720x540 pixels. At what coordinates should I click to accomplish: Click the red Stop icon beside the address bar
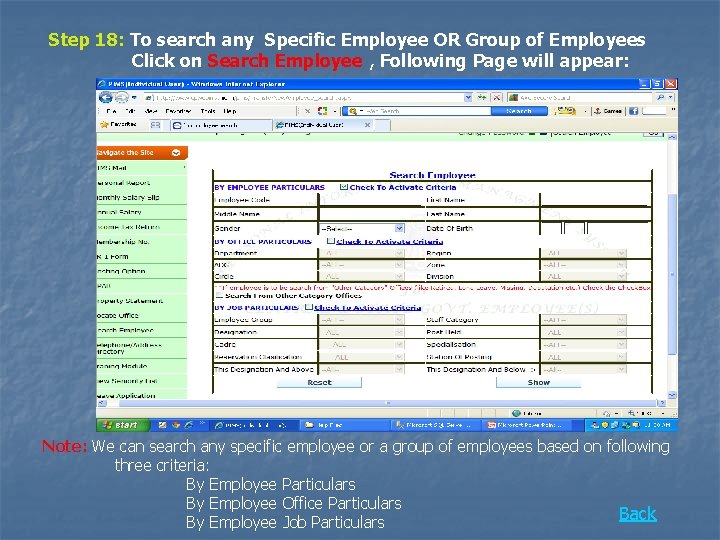(x=497, y=97)
